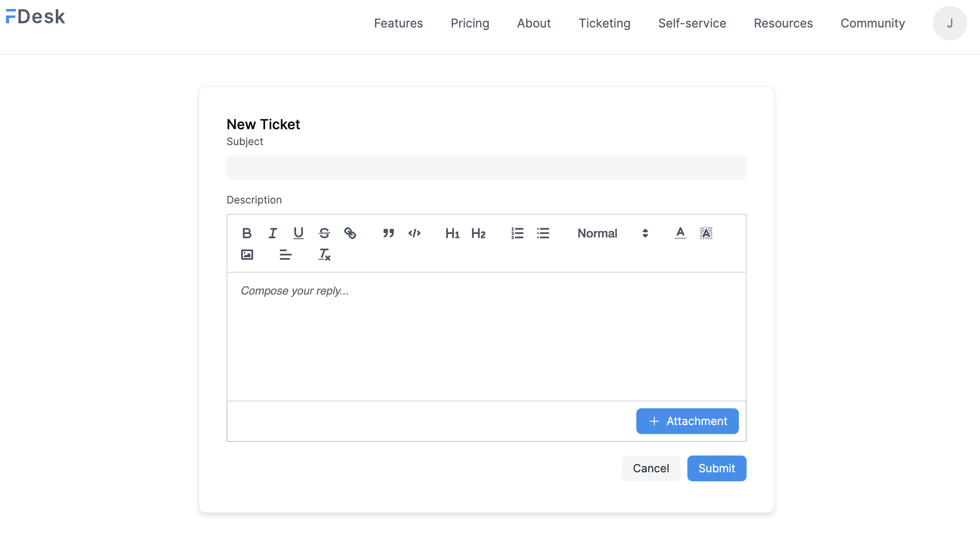The image size is (980, 553).
Task: Create a bulleted list
Action: [x=543, y=233]
